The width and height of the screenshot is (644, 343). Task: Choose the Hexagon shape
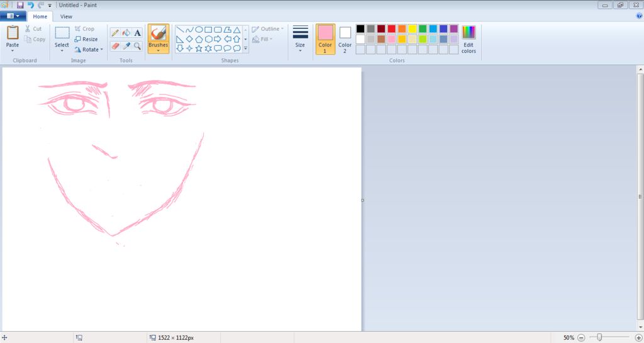click(208, 40)
